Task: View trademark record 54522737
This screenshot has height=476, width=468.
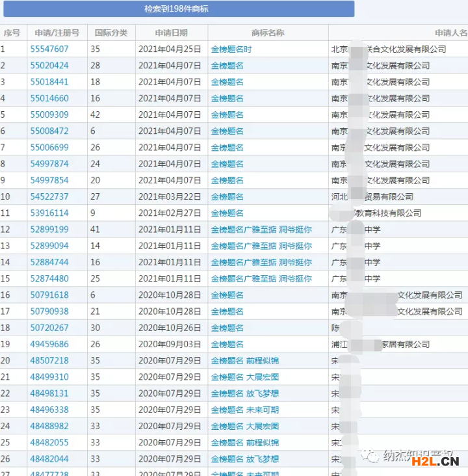Action: click(49, 196)
